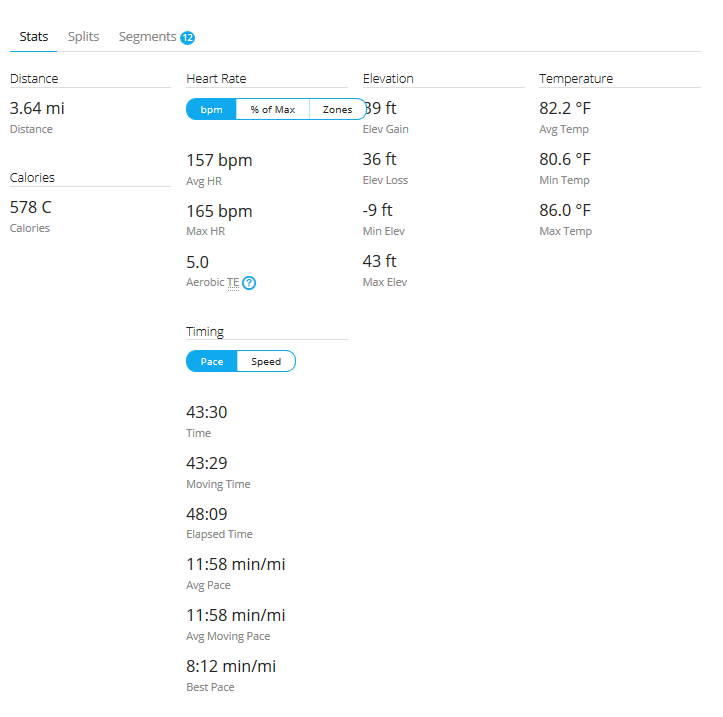Click the 165 bpm Max HR value
The height and width of the screenshot is (717, 723).
click(219, 211)
